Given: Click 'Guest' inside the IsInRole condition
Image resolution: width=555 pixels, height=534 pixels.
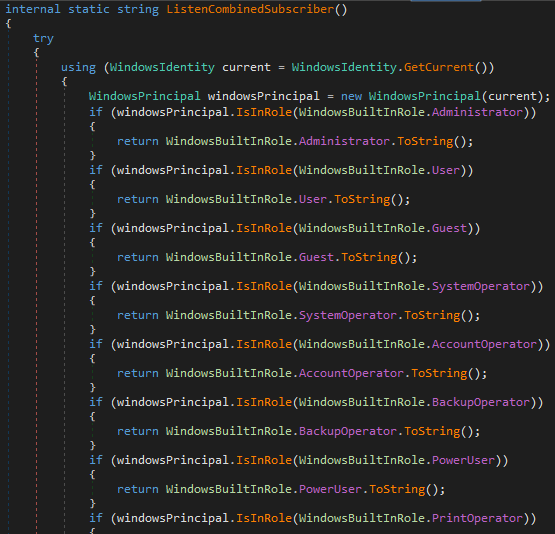Looking at the screenshot, I should [x=449, y=228].
